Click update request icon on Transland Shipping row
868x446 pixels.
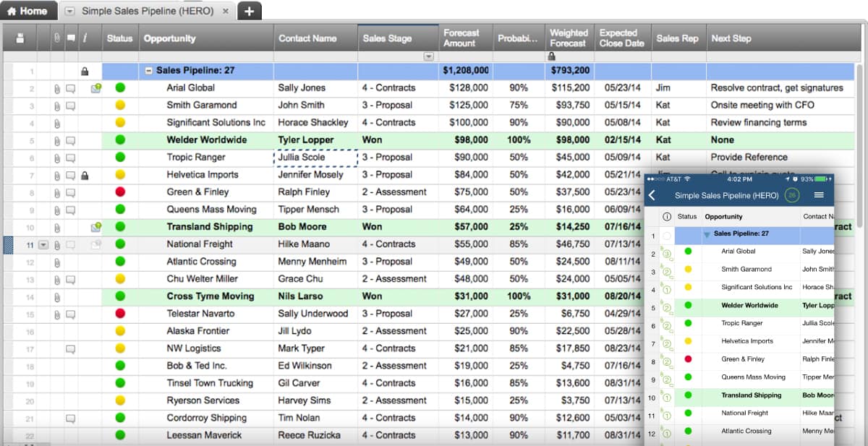[x=95, y=227]
